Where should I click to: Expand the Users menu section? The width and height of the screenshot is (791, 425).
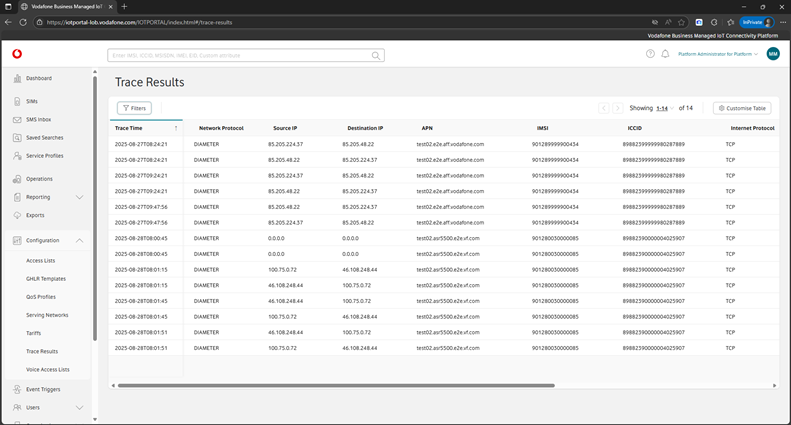pos(80,407)
